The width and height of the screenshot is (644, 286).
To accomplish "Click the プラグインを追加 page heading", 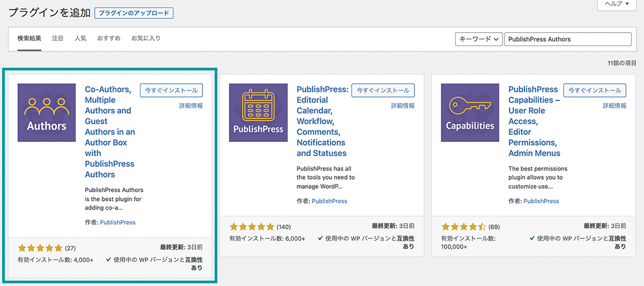I will pos(49,13).
